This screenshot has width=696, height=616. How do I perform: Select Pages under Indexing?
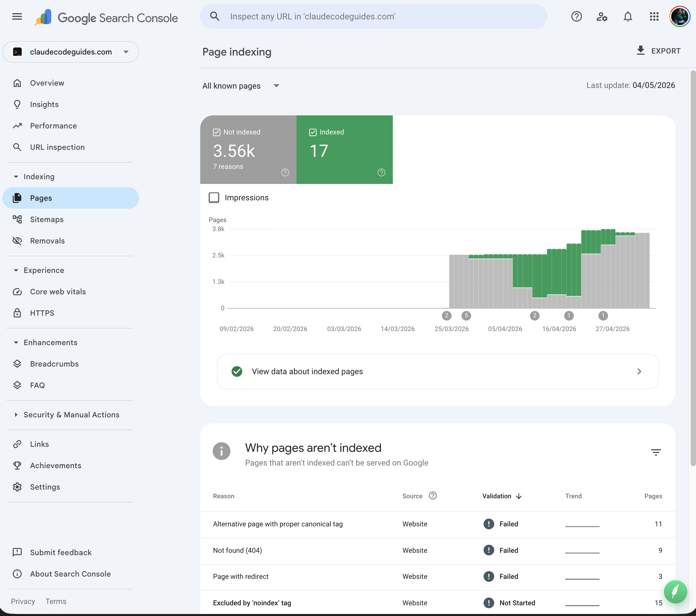point(71,198)
